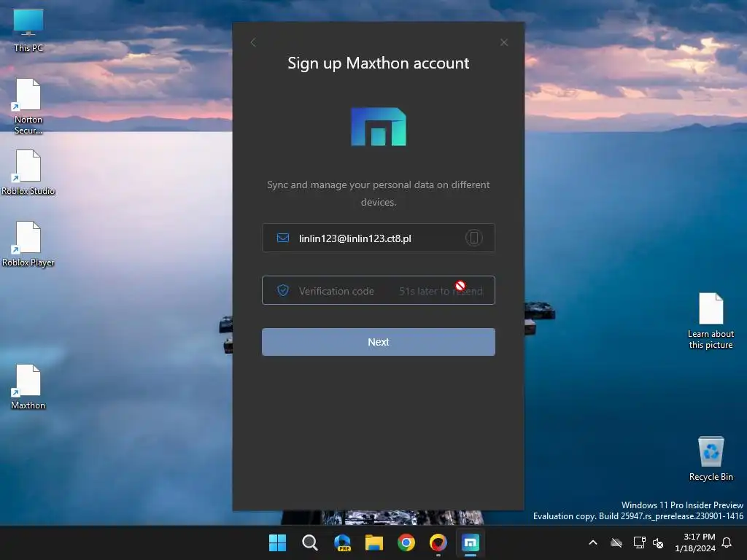
Task: Switch to phone sign-up using the phone icon
Action: (x=473, y=238)
